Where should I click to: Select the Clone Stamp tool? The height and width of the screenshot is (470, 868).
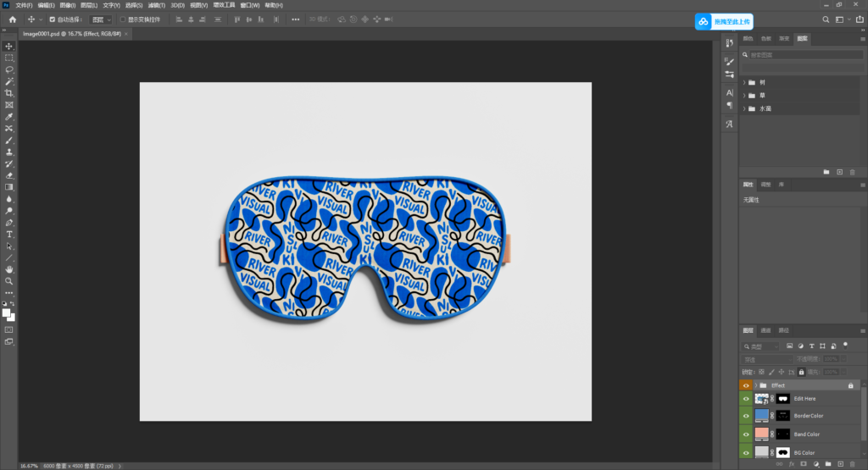[8, 152]
